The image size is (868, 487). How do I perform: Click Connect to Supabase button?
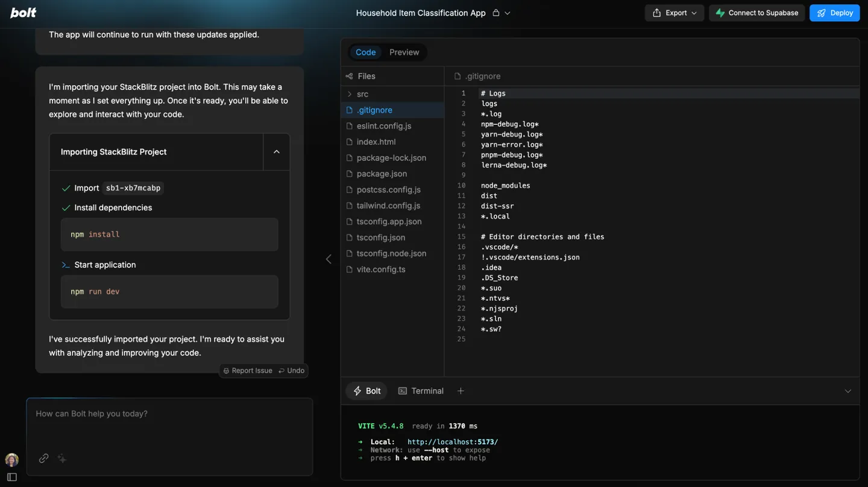pyautogui.click(x=756, y=13)
